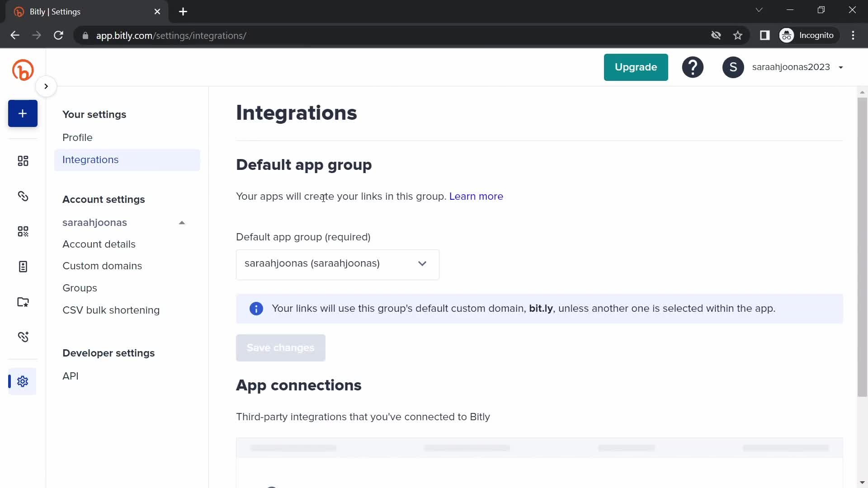
Task: View site info lock icon
Action: coord(85,36)
